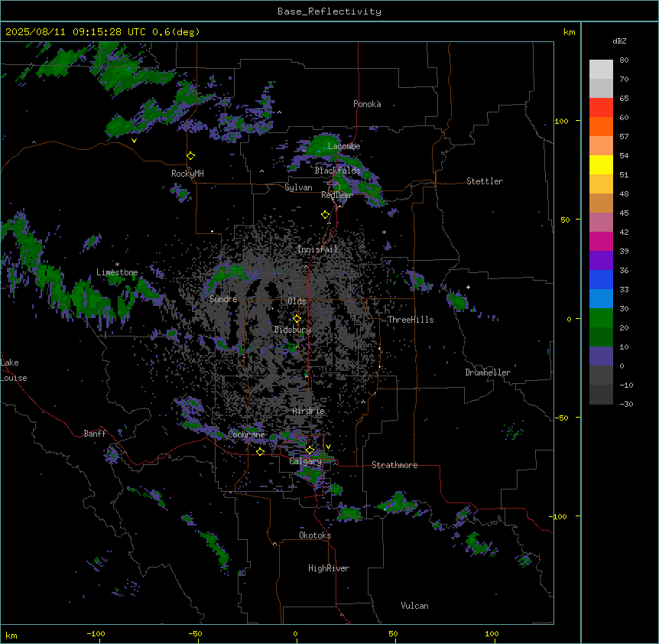Click the 80 value in the dBZ legend

(x=624, y=60)
